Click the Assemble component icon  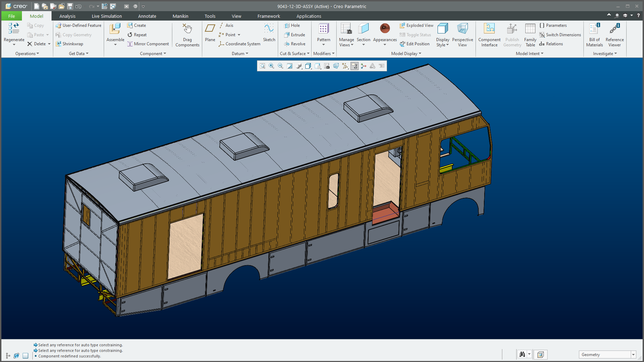click(x=115, y=29)
